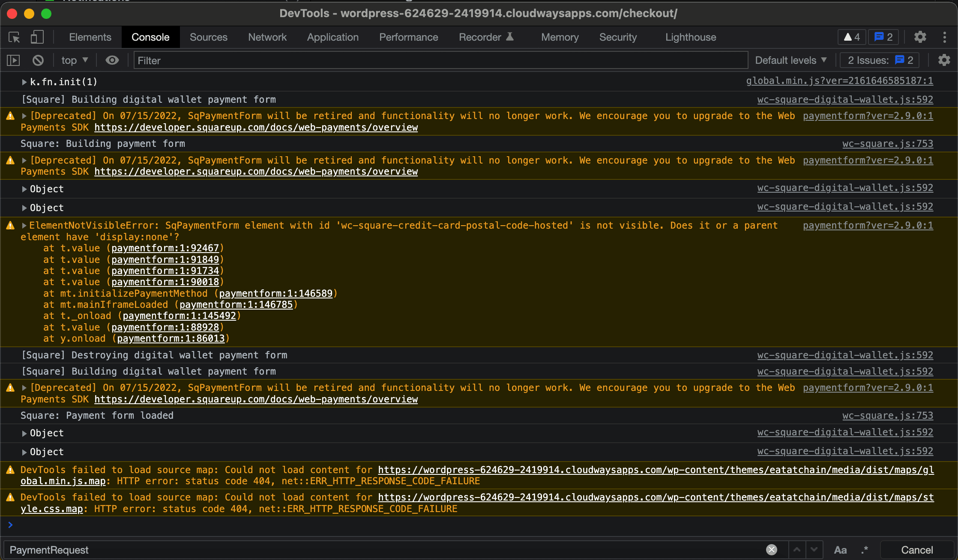Viewport: 958px width, 560px height.
Task: Show the console sidebar panel icon
Action: coord(13,60)
